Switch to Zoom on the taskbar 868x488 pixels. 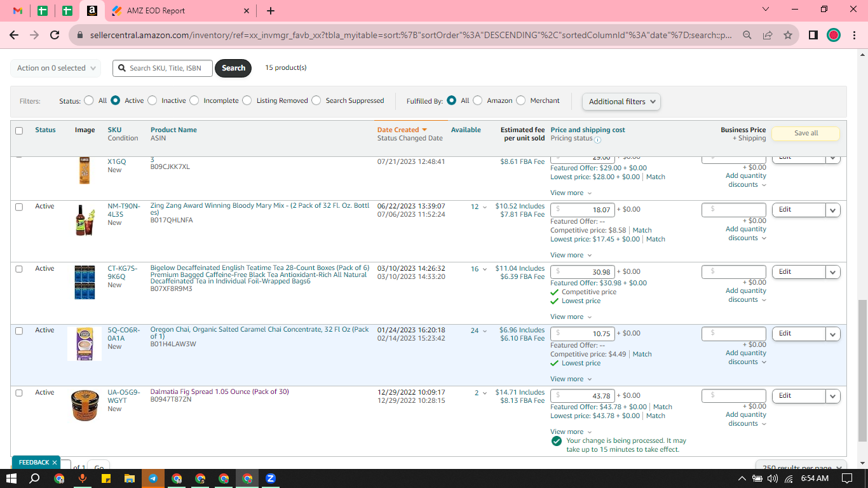(x=271, y=478)
